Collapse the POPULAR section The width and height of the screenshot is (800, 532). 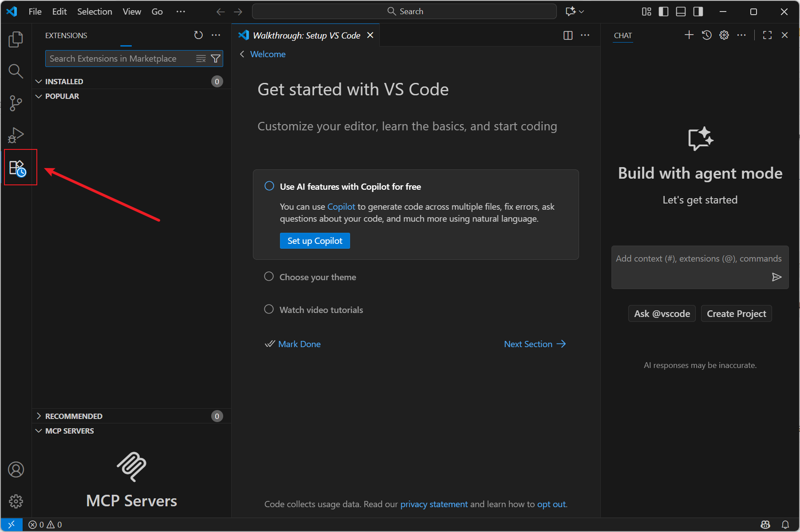[131, 96]
